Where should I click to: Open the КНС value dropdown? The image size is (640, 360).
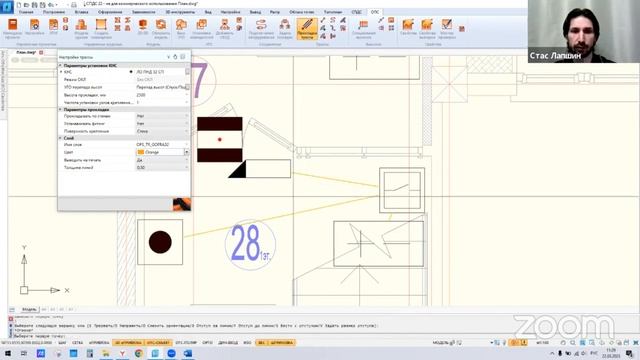point(187,71)
